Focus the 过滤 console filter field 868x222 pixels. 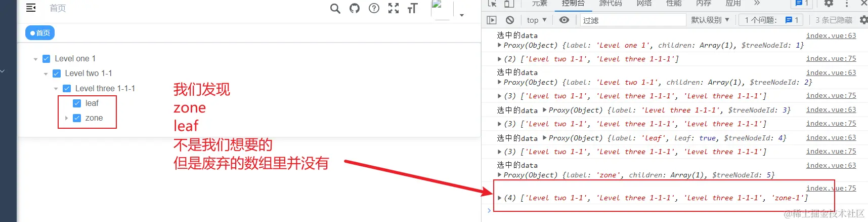click(x=633, y=20)
